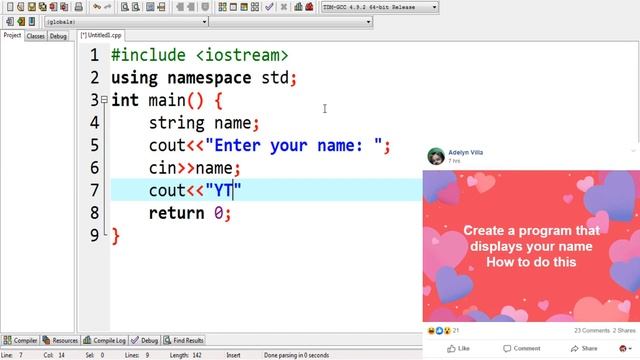Click the Compile and Run toolbar icon

pyautogui.click(x=244, y=7)
